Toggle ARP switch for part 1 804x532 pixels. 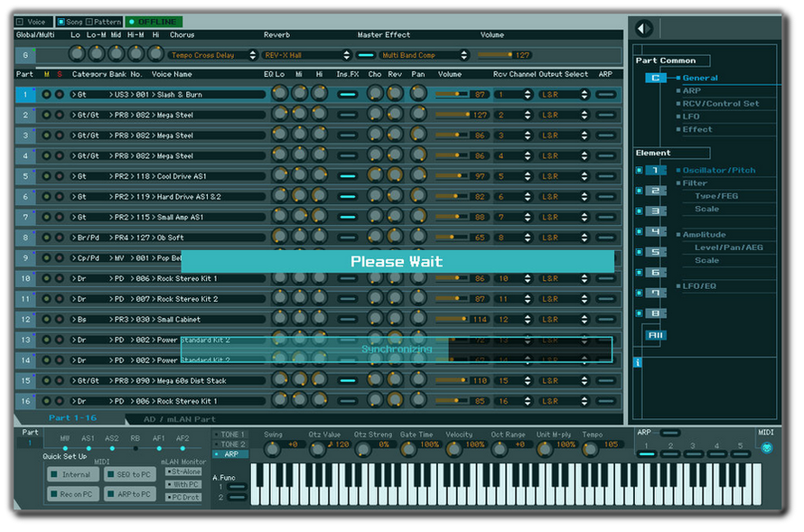605,94
